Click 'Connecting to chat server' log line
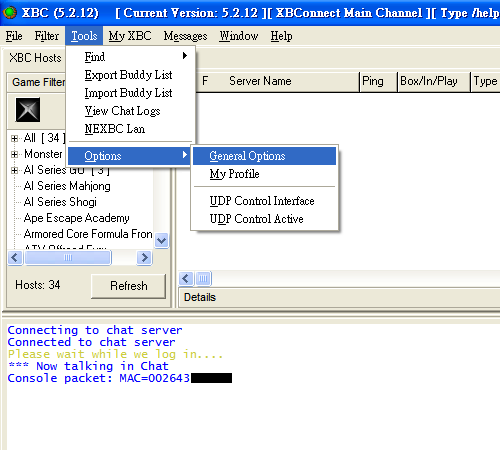Image resolution: width=500 pixels, height=450 pixels. pos(95,330)
